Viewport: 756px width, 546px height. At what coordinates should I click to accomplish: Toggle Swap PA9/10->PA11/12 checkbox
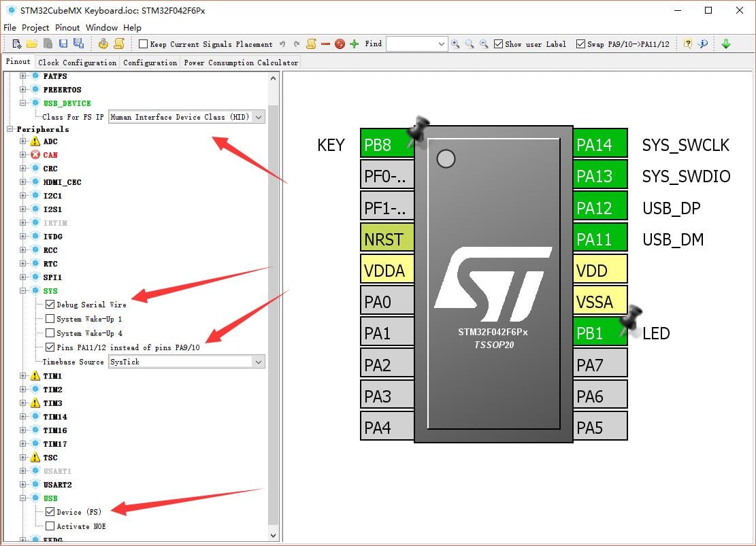[580, 44]
